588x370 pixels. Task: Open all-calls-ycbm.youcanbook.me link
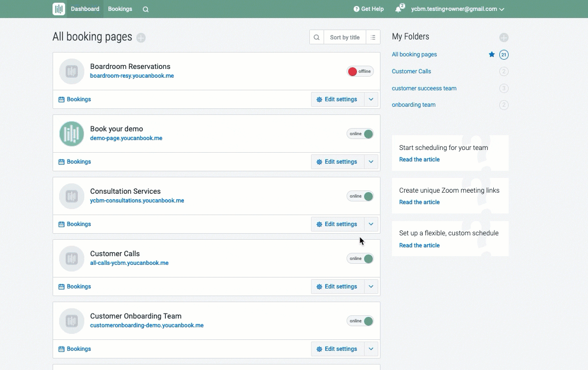[129, 263]
